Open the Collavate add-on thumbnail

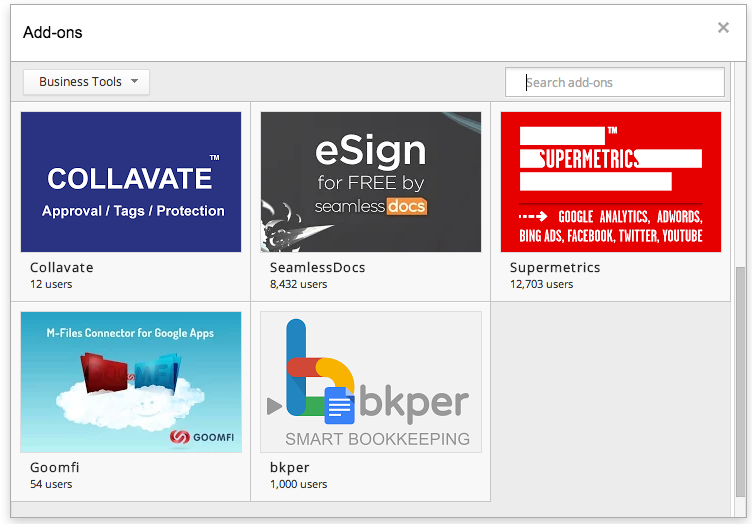pyautogui.click(x=131, y=182)
